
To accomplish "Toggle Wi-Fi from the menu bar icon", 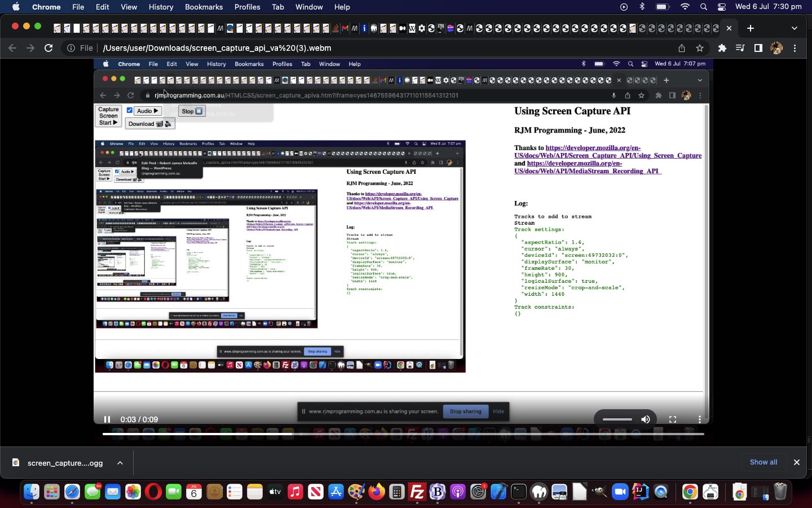I will click(685, 7).
